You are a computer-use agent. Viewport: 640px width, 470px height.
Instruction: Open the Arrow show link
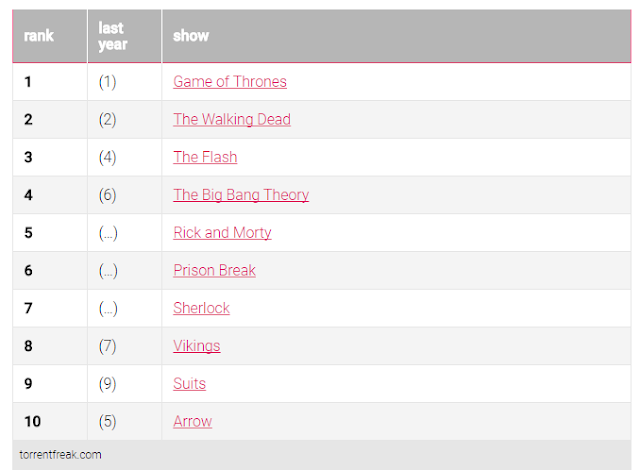coord(192,421)
